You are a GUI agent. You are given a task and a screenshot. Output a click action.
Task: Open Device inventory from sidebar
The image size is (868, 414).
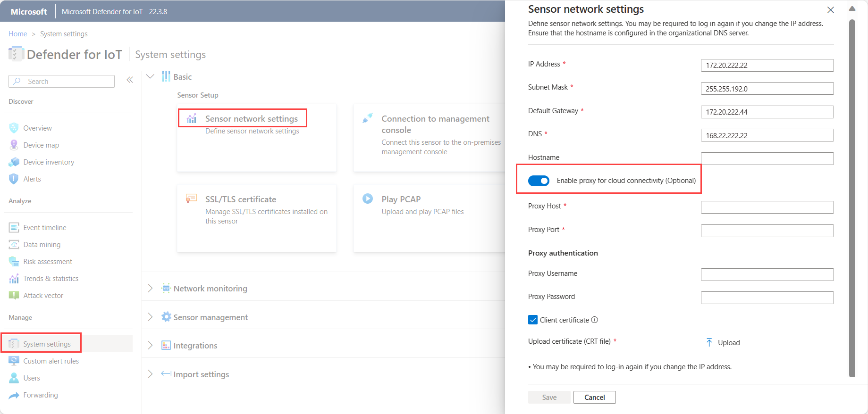point(49,162)
